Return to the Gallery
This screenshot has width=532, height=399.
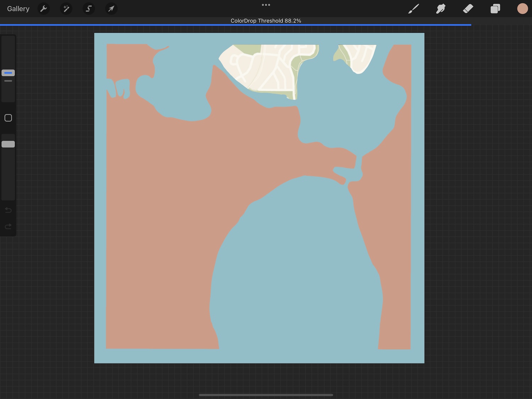click(x=18, y=9)
